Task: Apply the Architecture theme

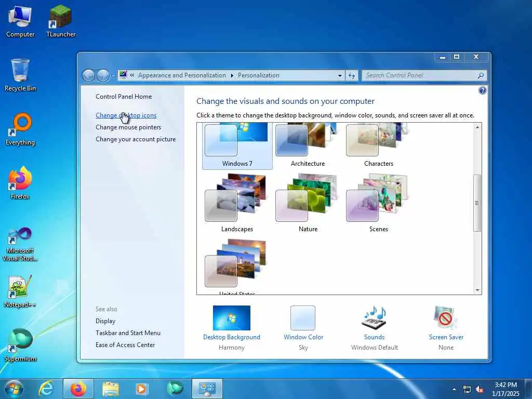Action: pos(308,145)
